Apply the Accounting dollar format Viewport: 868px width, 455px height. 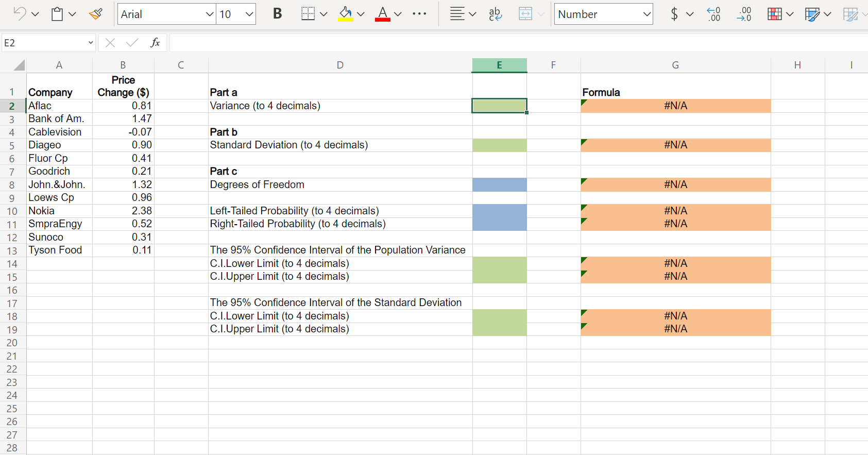coord(674,14)
